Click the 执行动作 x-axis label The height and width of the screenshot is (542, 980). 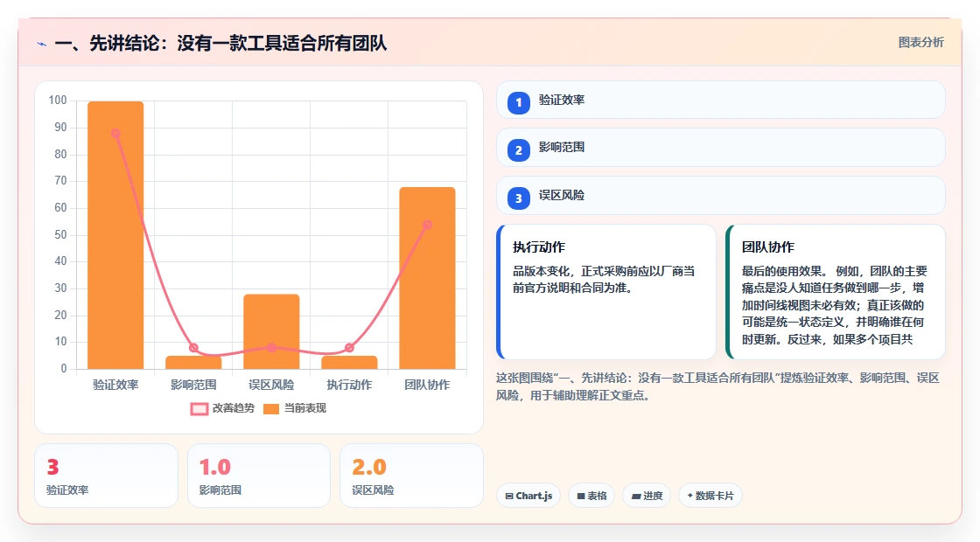(x=349, y=385)
